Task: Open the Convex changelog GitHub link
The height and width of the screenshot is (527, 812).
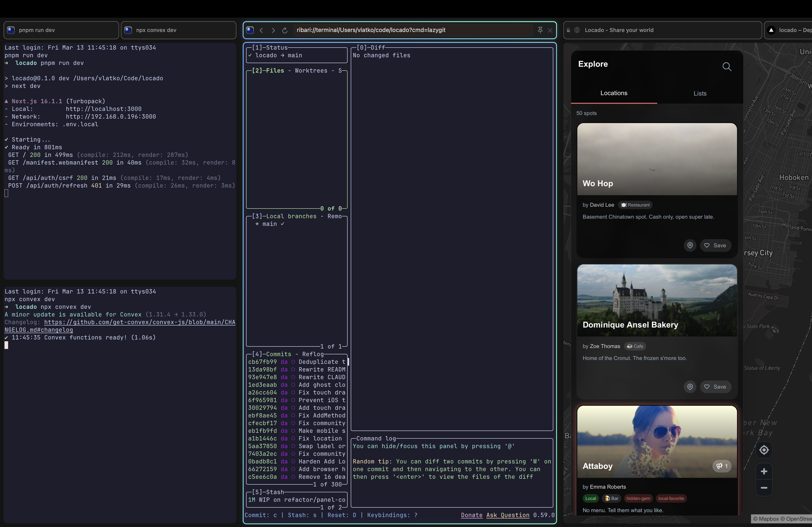Action: coord(120,326)
